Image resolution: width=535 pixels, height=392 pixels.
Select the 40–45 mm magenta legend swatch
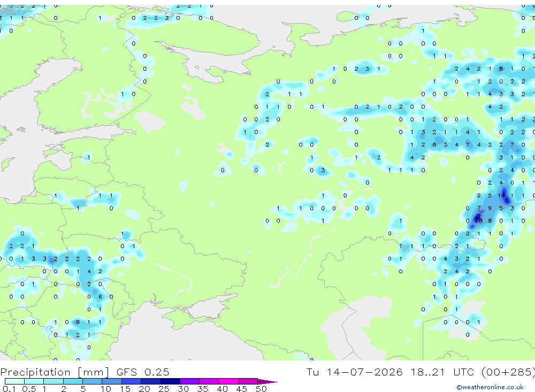[228, 381]
